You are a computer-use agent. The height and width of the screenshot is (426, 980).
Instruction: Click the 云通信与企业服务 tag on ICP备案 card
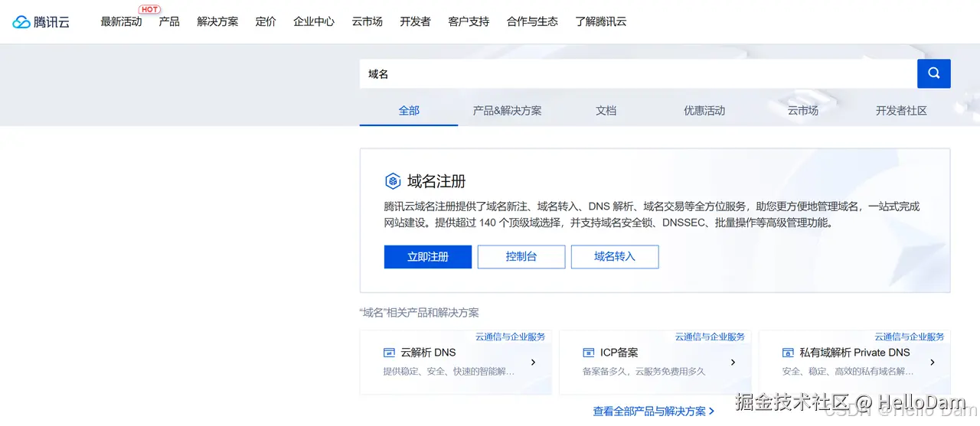710,337
